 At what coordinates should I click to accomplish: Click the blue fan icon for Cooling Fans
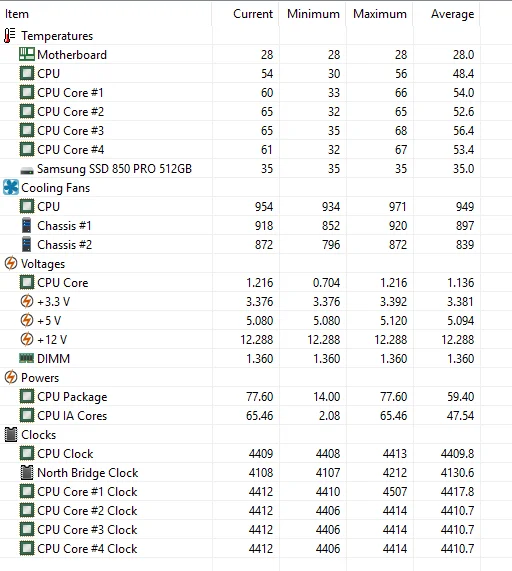tap(11, 188)
